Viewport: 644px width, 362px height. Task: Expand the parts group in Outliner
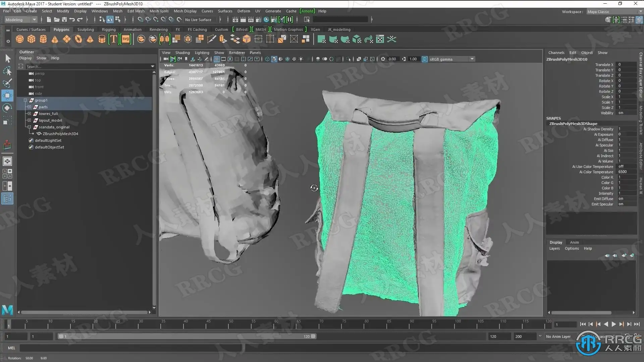[x=29, y=107]
